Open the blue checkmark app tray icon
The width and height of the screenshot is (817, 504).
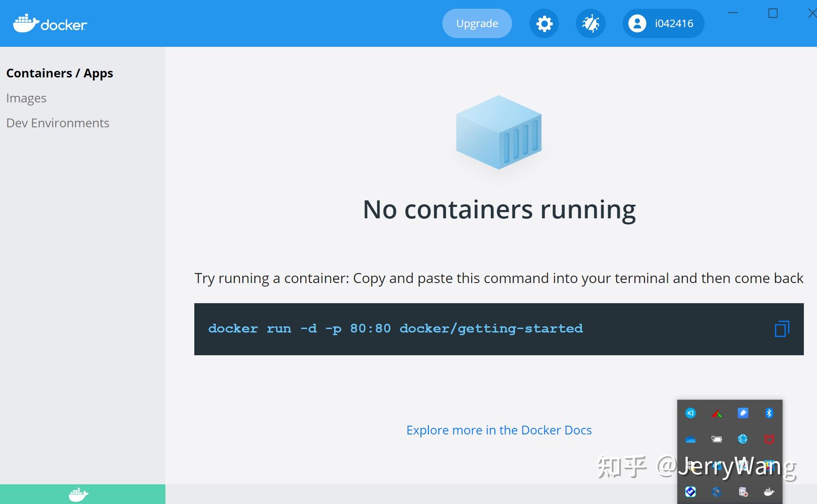691,492
